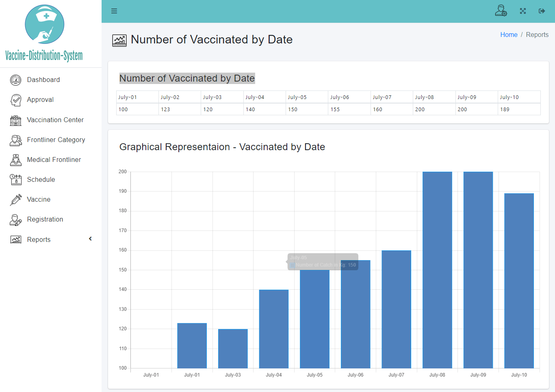Click the chart bar for July-07
Image resolution: width=555 pixels, height=392 pixels.
(x=397, y=309)
